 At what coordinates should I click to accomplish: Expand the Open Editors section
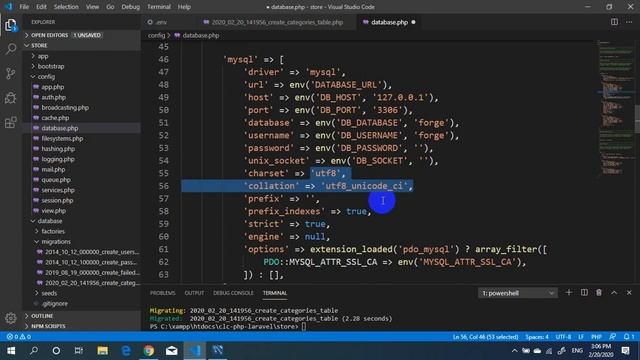(82, 35)
